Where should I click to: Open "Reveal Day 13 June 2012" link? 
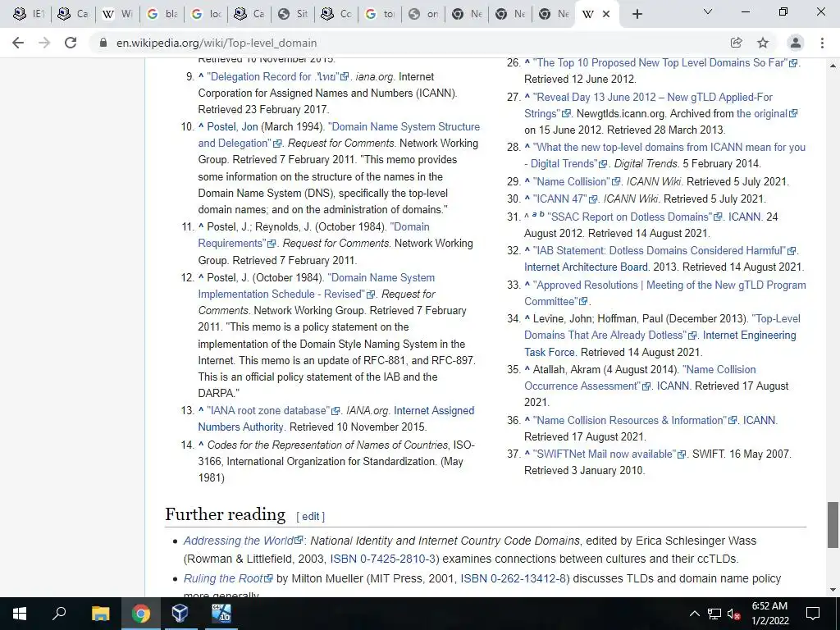click(x=648, y=105)
